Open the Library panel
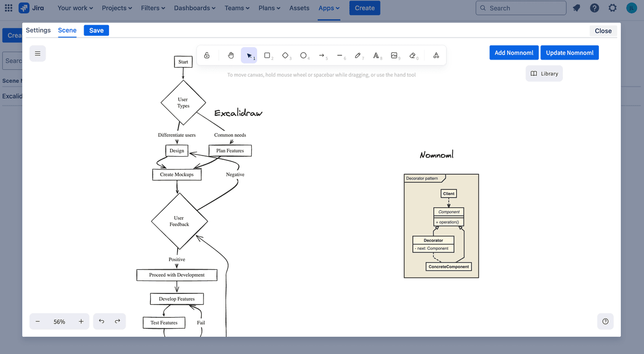This screenshot has height=354, width=644. pos(544,73)
